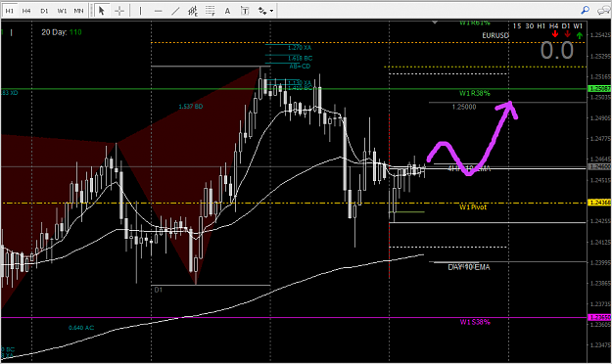Activate the crosshair tool
This screenshot has height=364, width=612.
click(x=119, y=11)
